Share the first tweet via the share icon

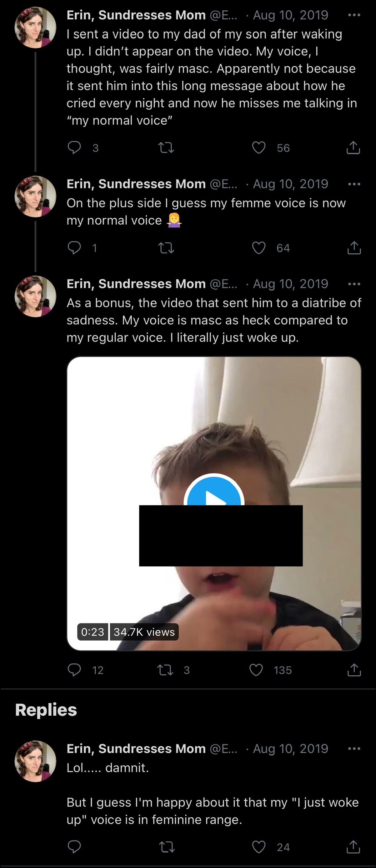click(353, 148)
